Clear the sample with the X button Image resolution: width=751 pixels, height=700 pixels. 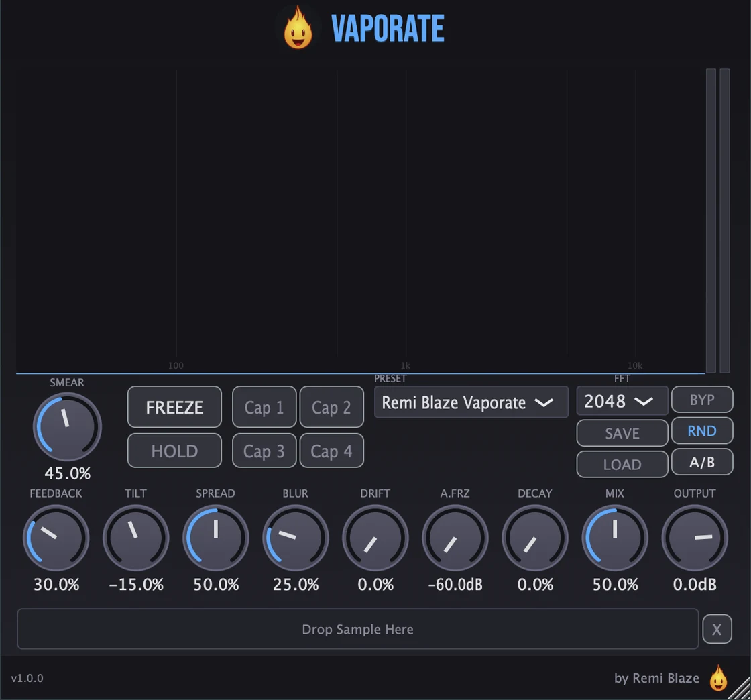point(717,629)
